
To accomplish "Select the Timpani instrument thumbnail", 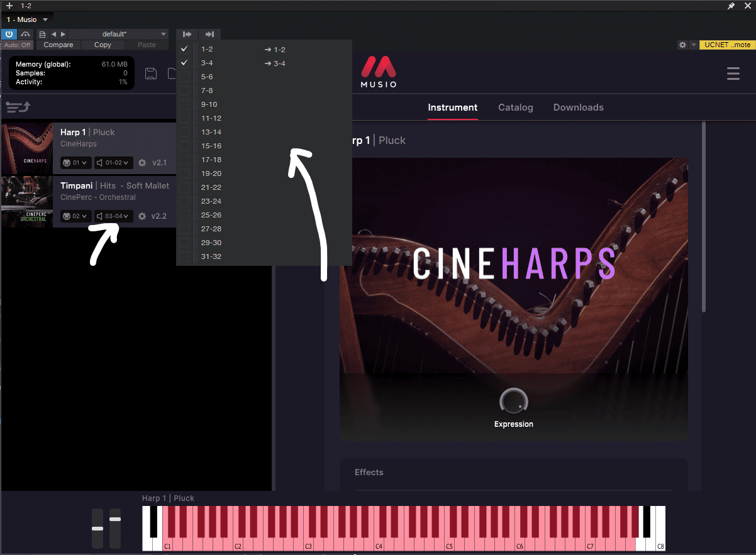I will (27, 202).
